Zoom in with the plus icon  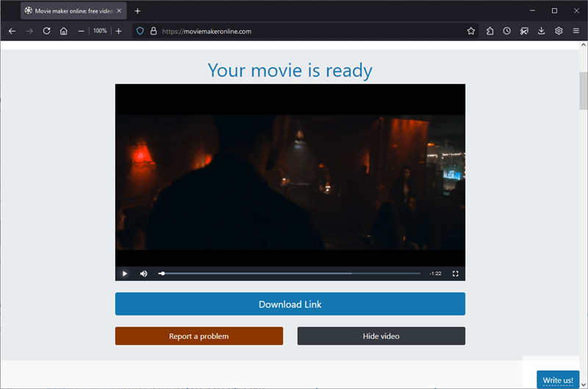(118, 31)
